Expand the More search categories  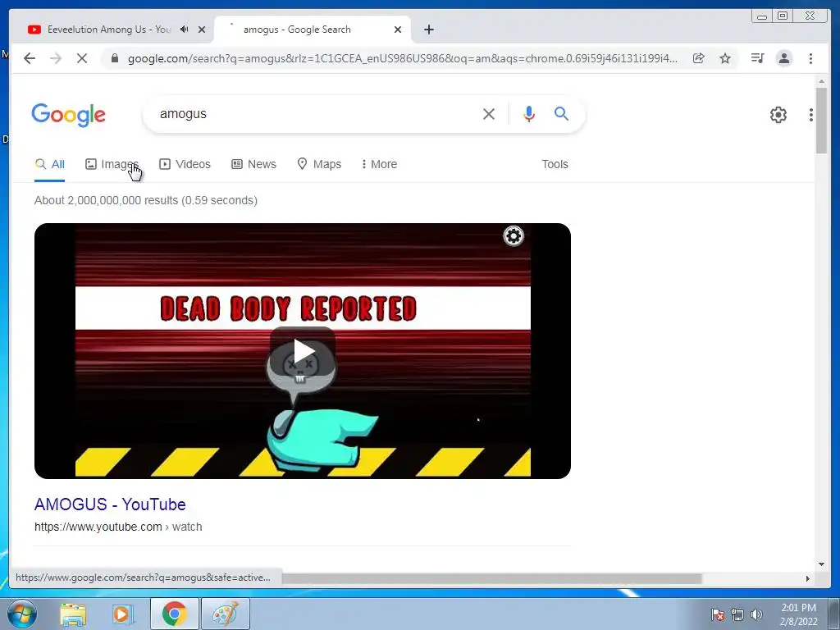click(379, 164)
